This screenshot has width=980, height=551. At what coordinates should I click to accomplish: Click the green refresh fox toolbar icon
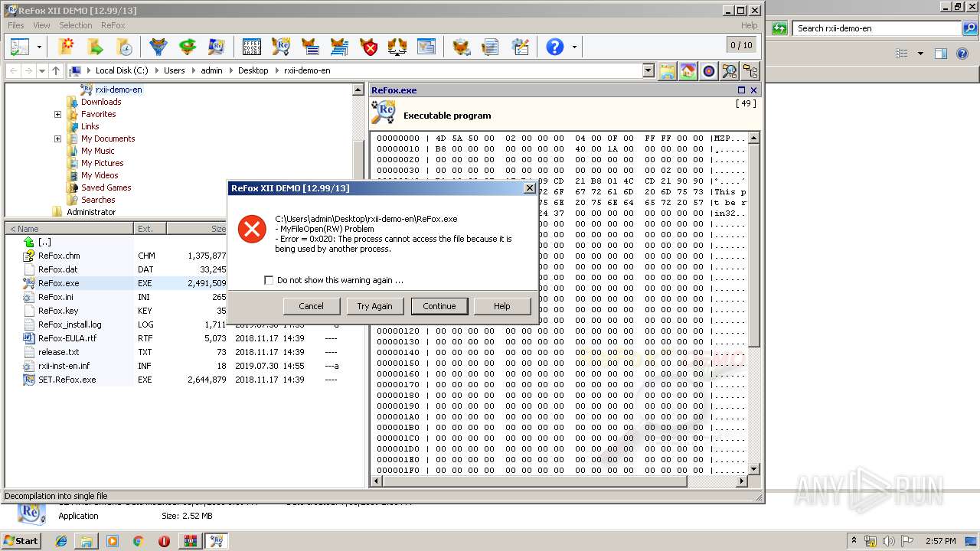click(x=188, y=47)
